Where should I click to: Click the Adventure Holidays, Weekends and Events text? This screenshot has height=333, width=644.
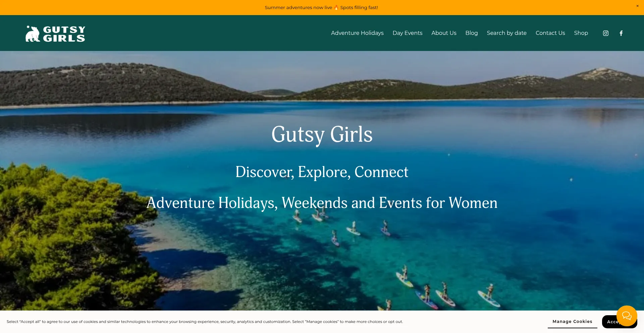322,203
